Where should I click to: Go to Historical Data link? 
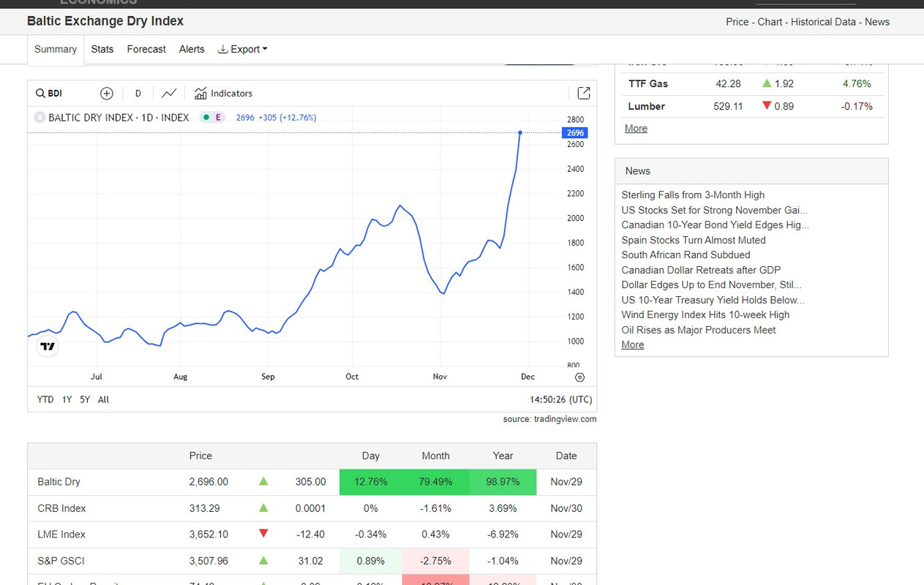(823, 22)
